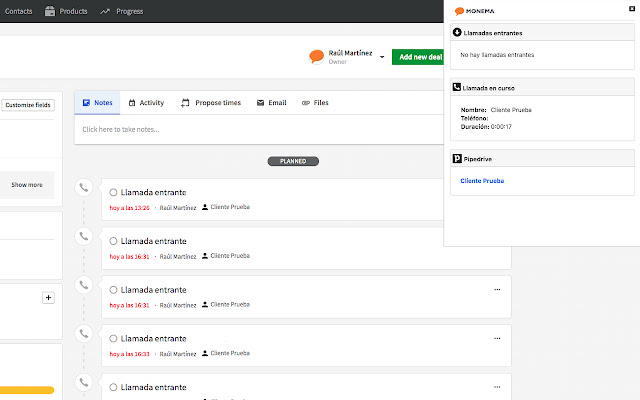Click the Add new deal button

418,57
